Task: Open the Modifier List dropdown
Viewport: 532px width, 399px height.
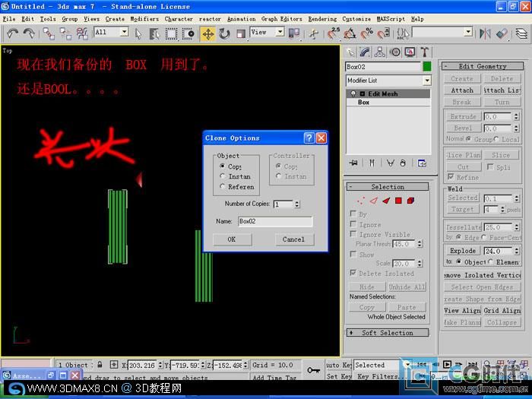Action: point(426,81)
